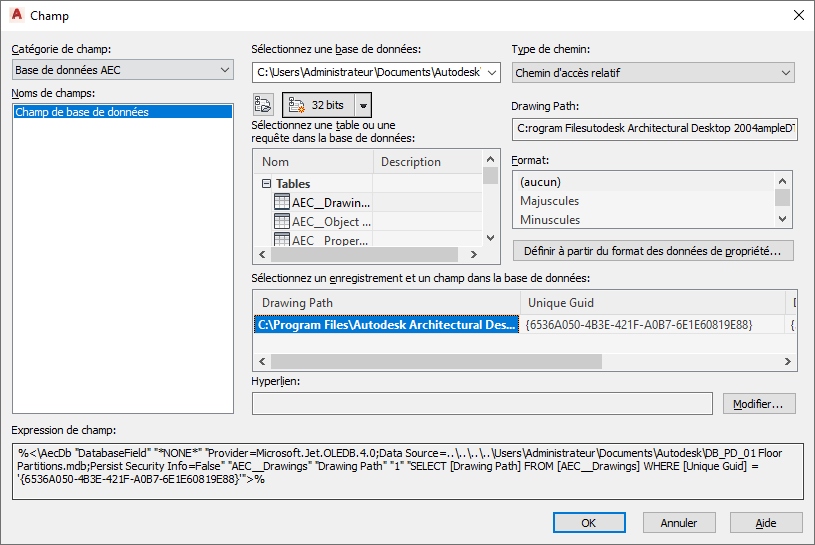Collapse the Tables tree node
815x545 pixels.
[267, 183]
